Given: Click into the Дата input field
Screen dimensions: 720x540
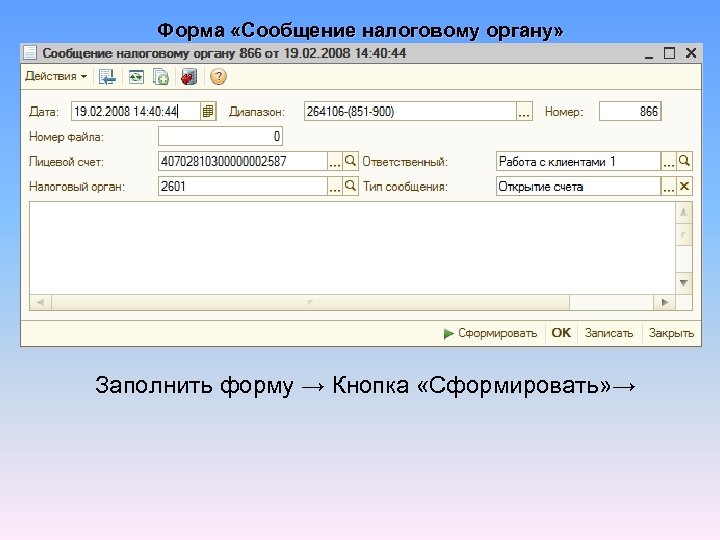Looking at the screenshot, I should 136,111.
